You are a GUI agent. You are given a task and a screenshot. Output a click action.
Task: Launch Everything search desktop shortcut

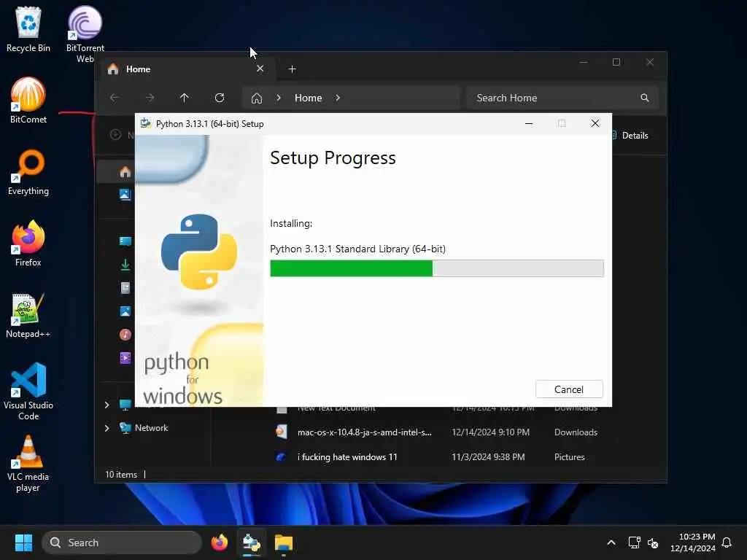[x=28, y=172]
